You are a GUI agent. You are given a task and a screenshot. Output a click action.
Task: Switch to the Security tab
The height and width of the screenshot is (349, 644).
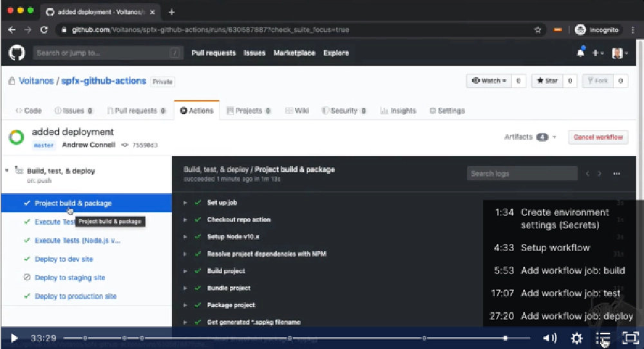click(x=344, y=111)
